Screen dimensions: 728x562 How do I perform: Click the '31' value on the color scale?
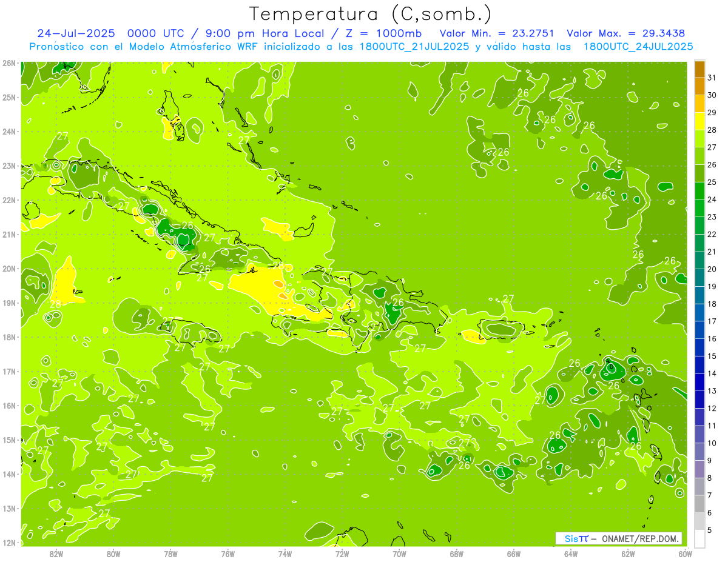point(712,78)
